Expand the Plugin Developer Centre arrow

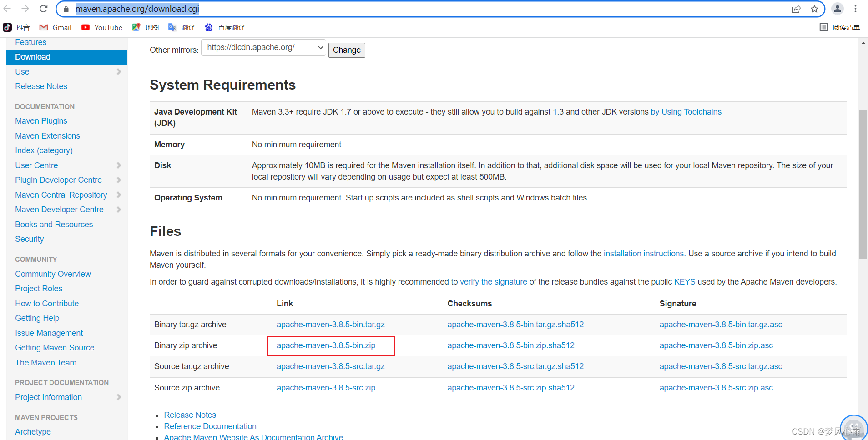(119, 180)
